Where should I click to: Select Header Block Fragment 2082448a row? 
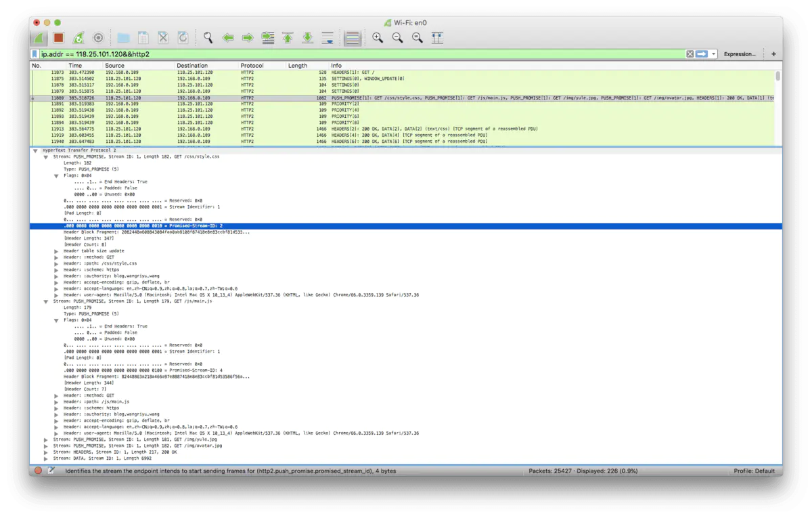point(406,232)
